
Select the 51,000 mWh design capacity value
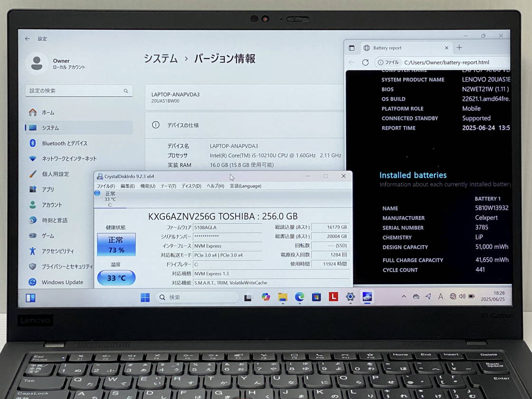point(492,247)
